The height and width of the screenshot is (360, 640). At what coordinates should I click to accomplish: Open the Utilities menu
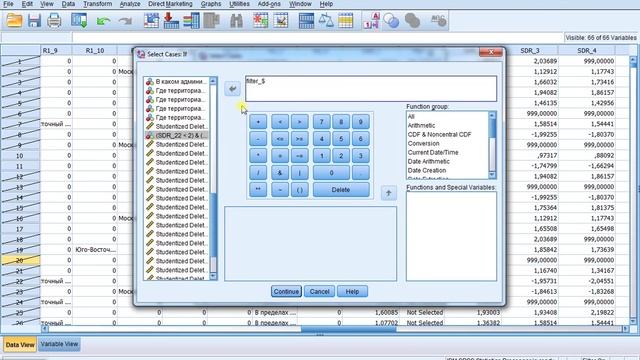tap(240, 4)
